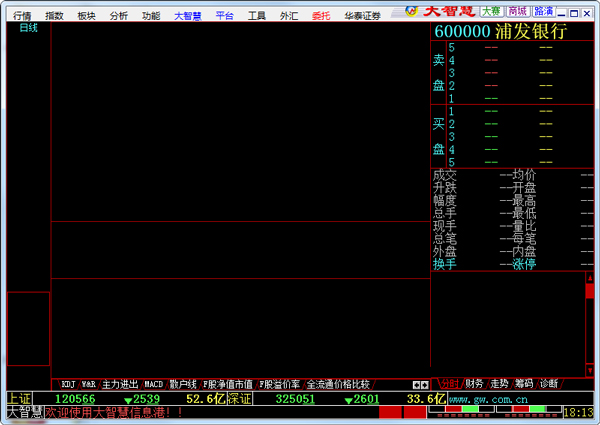This screenshot has height=425, width=600.
Task: Open the 功能 menu
Action: (151, 16)
